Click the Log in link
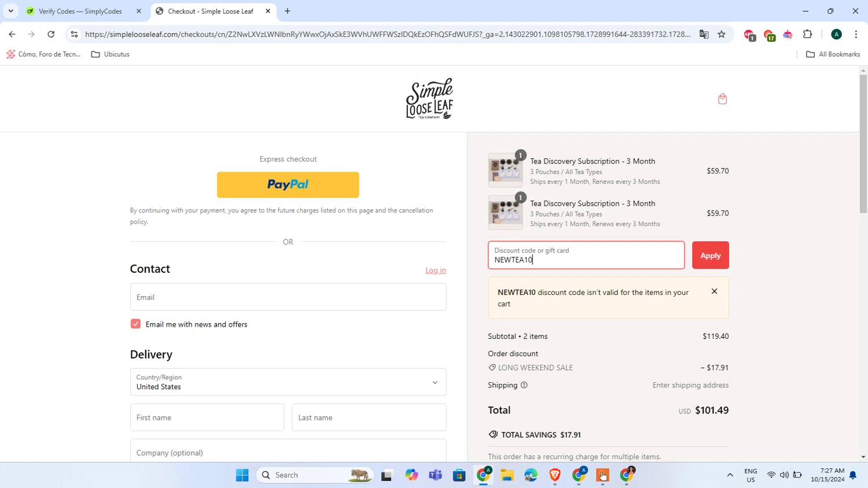The height and width of the screenshot is (488, 868). 436,270
